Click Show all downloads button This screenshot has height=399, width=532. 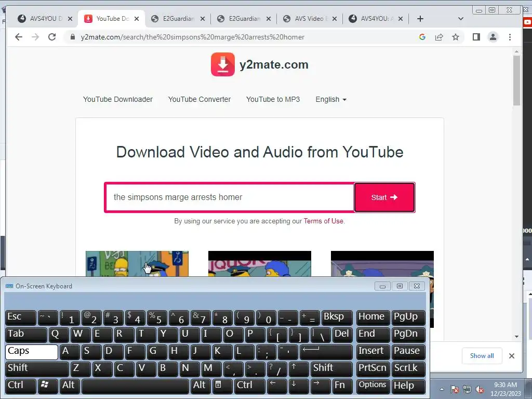click(x=482, y=355)
